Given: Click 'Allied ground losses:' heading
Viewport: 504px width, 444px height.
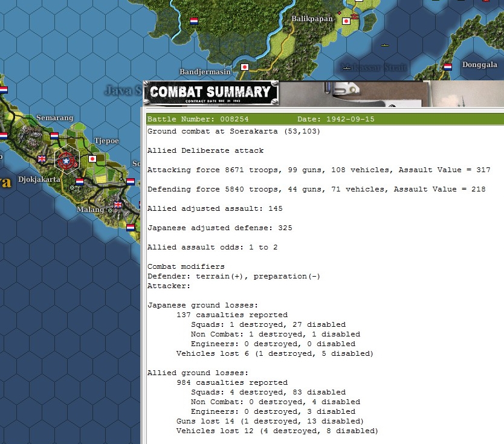Looking at the screenshot, I should tap(198, 373).
